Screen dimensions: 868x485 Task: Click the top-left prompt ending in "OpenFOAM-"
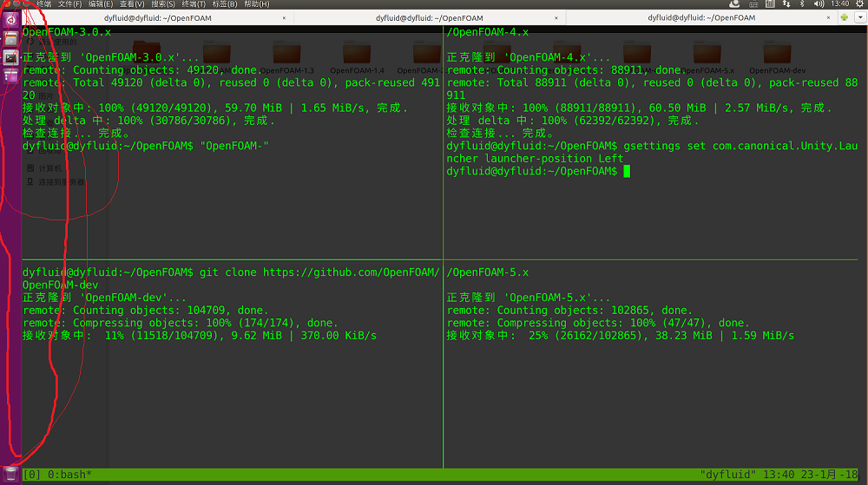pyautogui.click(x=146, y=146)
